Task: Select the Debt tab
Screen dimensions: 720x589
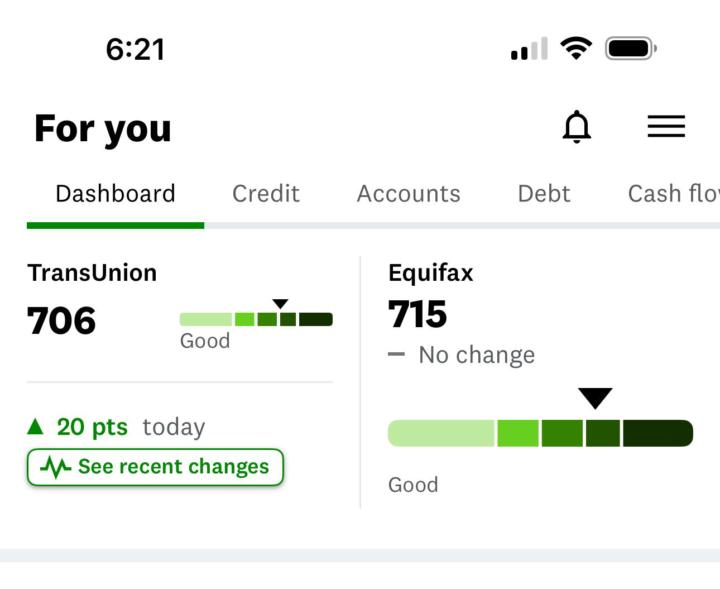Action: click(544, 193)
